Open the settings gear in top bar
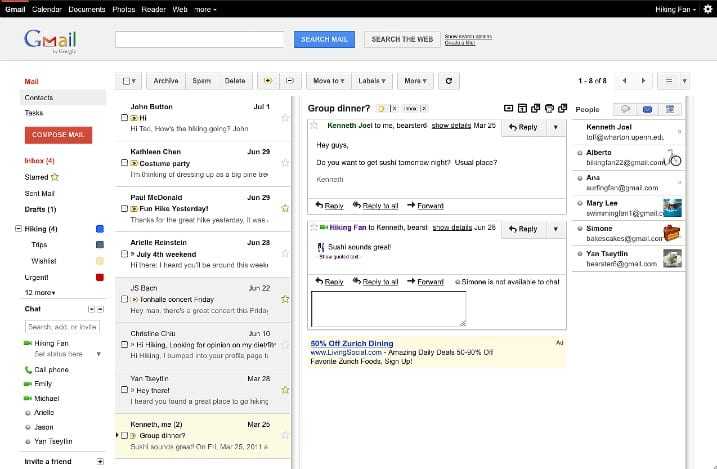Image resolution: width=717 pixels, height=469 pixels. tap(708, 9)
